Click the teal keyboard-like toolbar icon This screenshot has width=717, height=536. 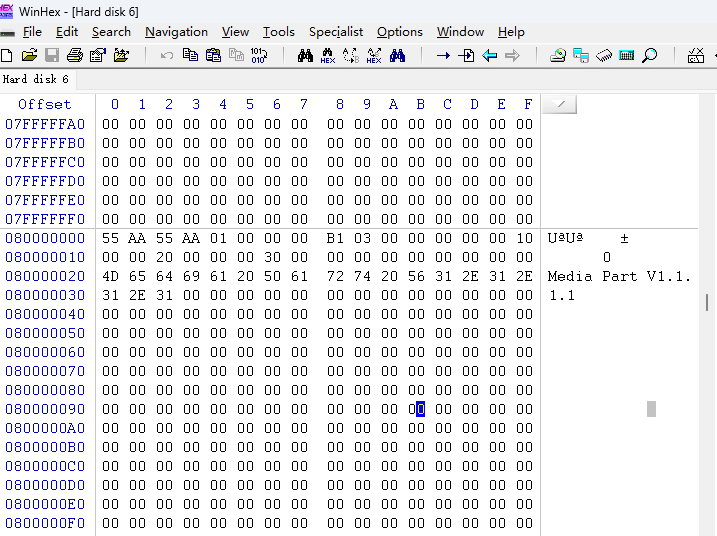626,56
